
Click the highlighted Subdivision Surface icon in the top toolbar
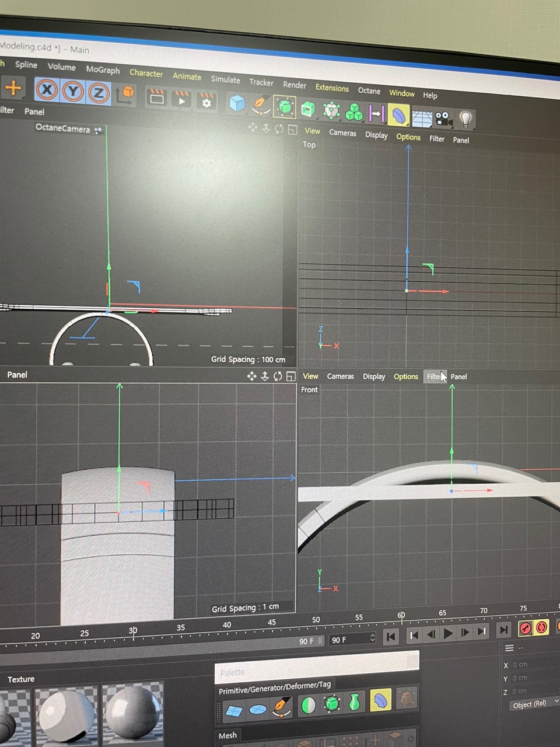click(x=284, y=107)
